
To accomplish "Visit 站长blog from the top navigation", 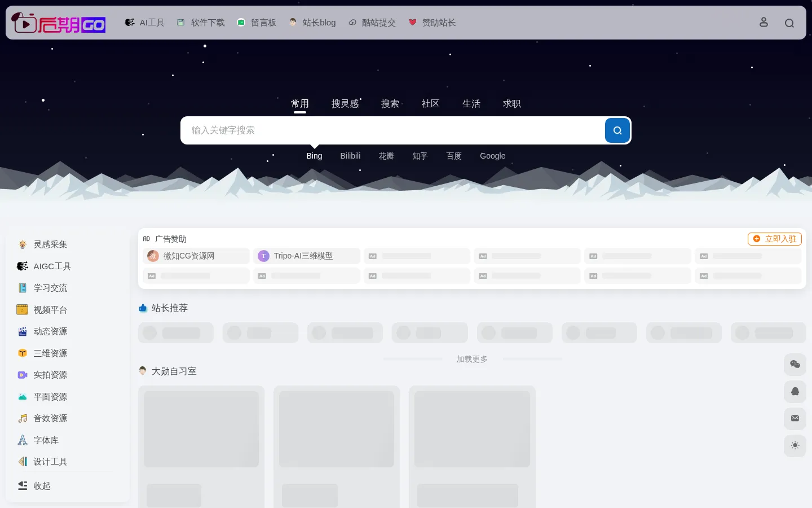I will (x=312, y=23).
